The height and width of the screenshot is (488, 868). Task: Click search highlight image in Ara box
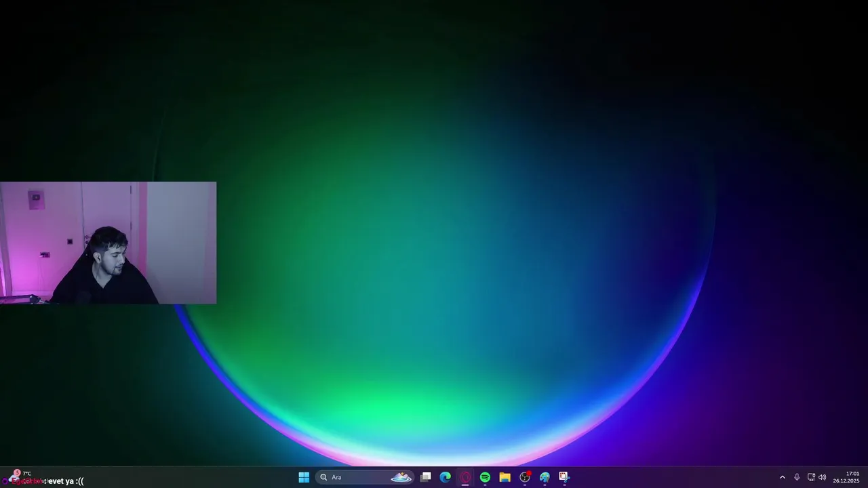point(401,477)
